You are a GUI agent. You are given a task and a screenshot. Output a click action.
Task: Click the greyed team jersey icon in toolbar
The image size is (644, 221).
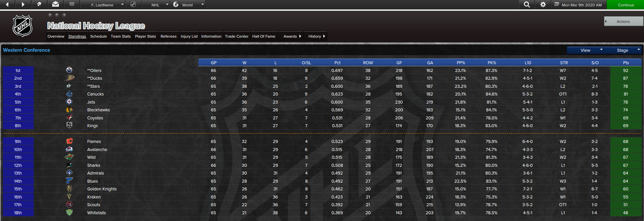(71, 4)
